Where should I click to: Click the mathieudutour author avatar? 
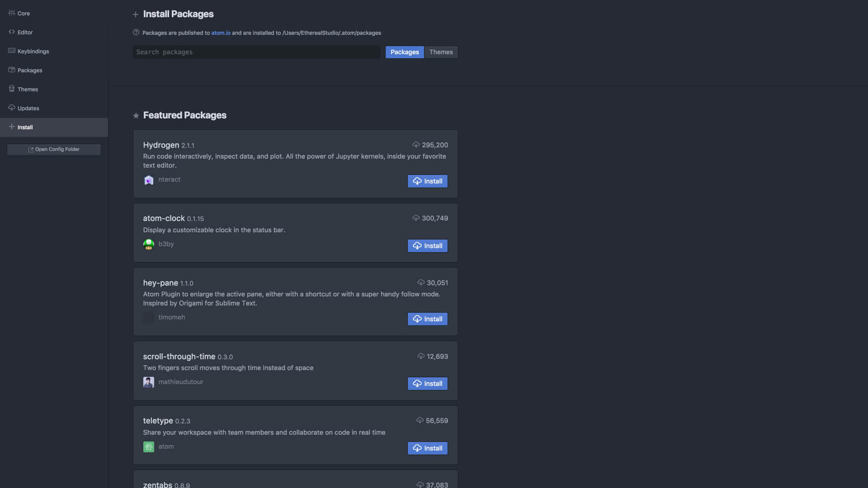tap(149, 382)
